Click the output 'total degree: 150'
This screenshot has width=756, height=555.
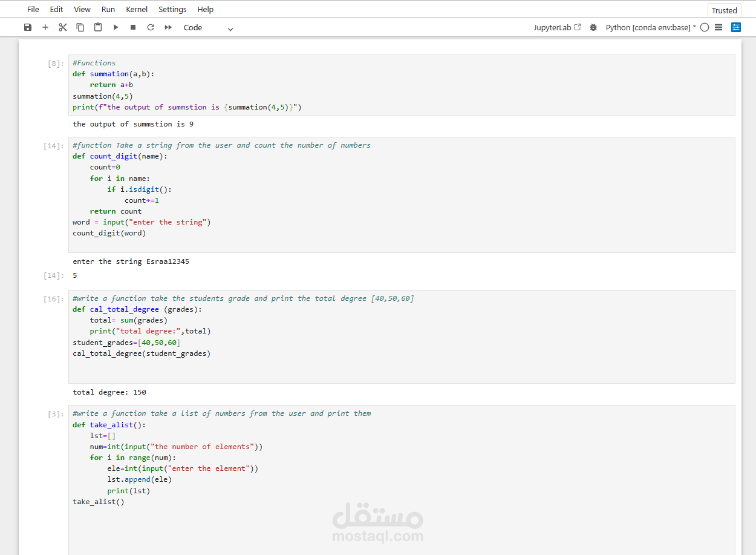[x=109, y=392]
